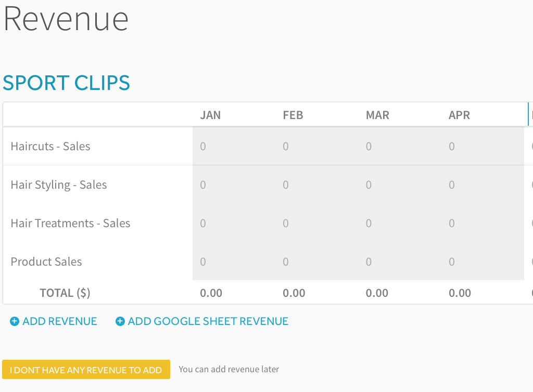
Task: Click the Hair Styling - Sales row label
Action: tap(59, 185)
